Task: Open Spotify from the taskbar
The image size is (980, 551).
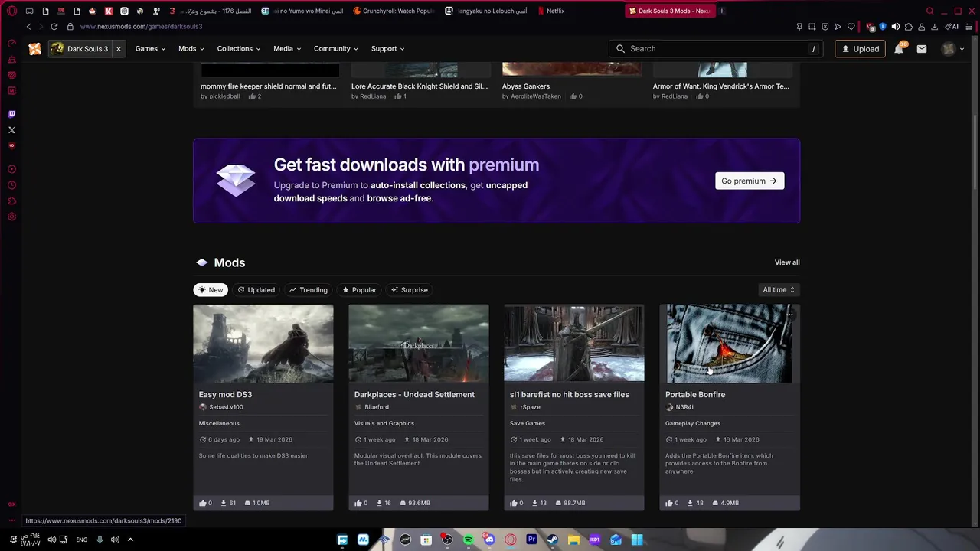Action: tap(468, 540)
